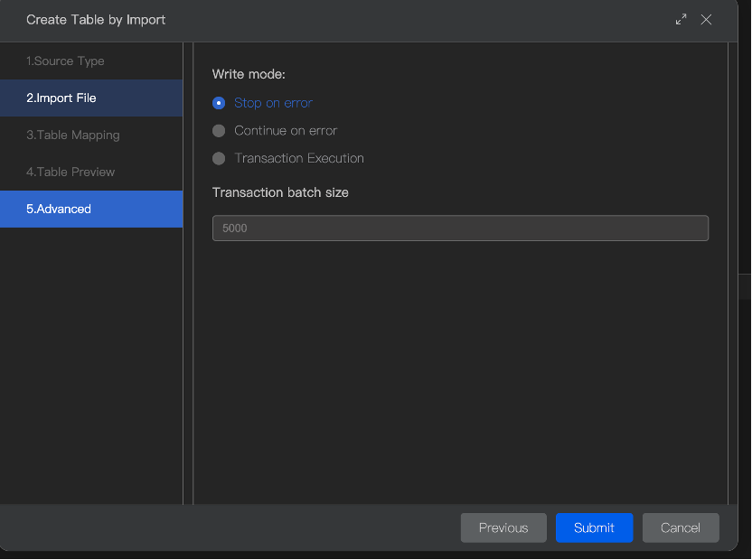The height and width of the screenshot is (560, 752).
Task: Switch to the 3.Table Mapping step
Action: click(73, 135)
